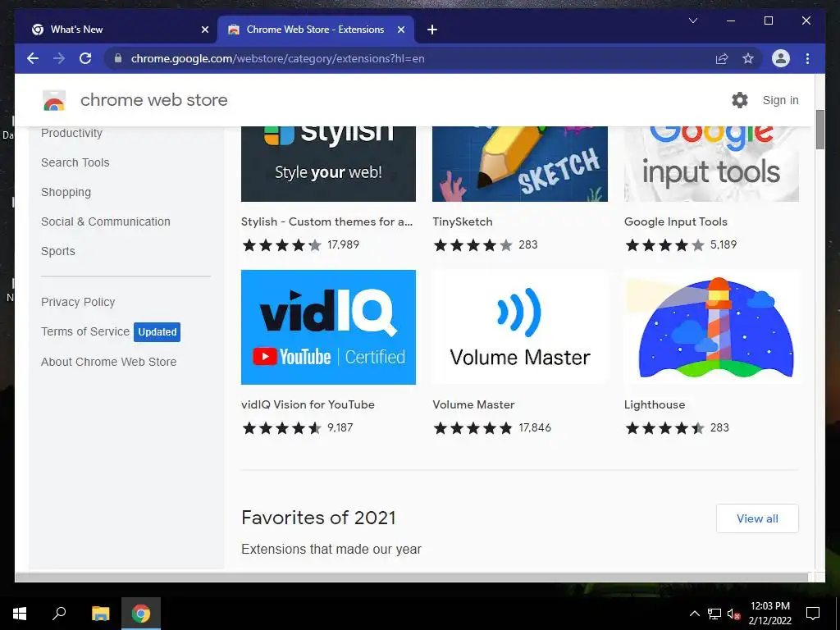This screenshot has height=630, width=840.
Task: Click the browser forward arrow
Action: click(59, 58)
